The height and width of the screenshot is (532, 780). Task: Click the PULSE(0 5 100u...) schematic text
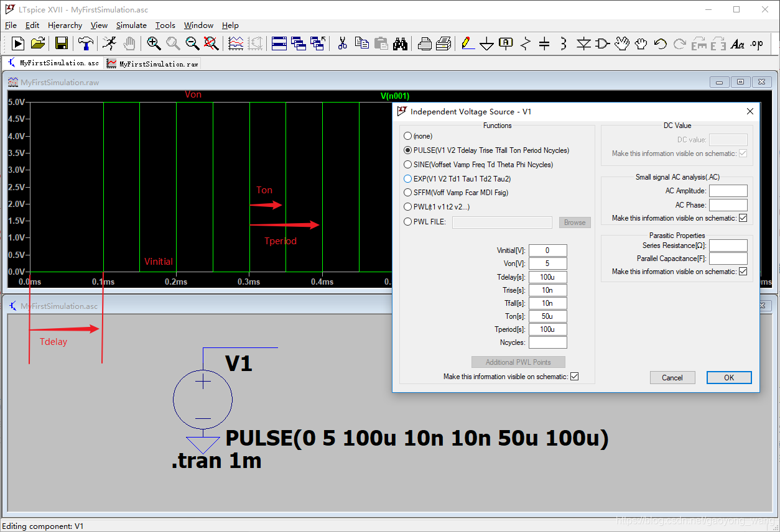point(417,438)
